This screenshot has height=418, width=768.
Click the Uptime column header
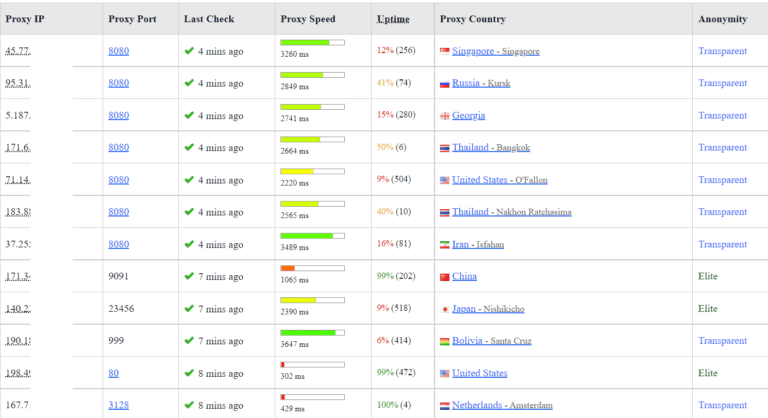click(x=393, y=19)
